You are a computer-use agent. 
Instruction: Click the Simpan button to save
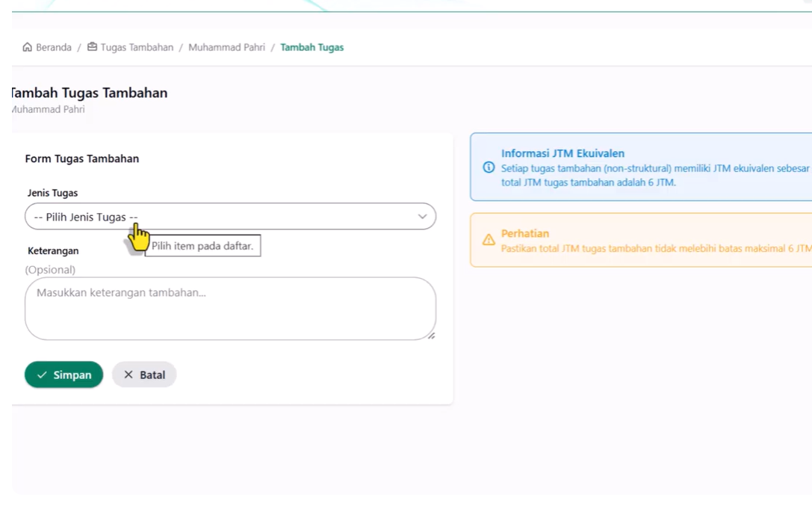click(x=63, y=374)
